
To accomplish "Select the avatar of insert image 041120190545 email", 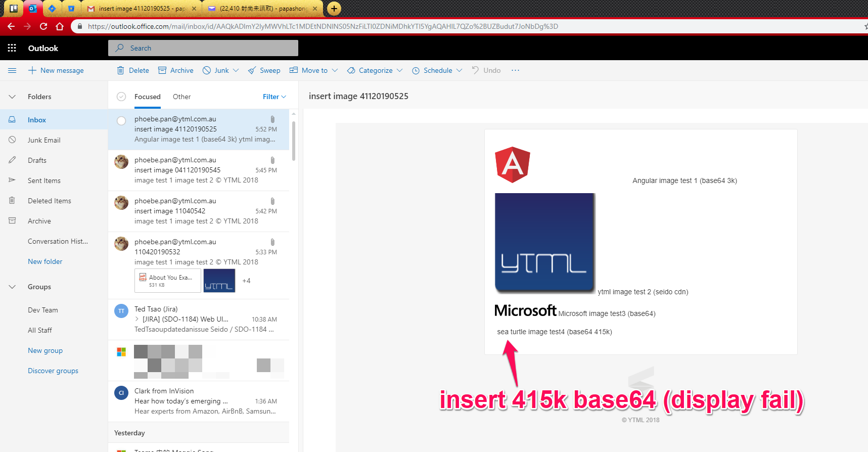I will (121, 162).
